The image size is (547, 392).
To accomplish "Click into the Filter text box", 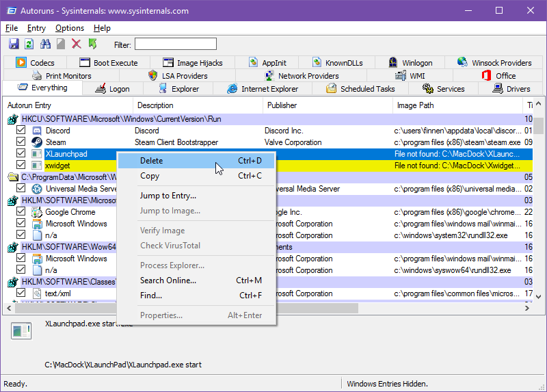I will pos(176,44).
